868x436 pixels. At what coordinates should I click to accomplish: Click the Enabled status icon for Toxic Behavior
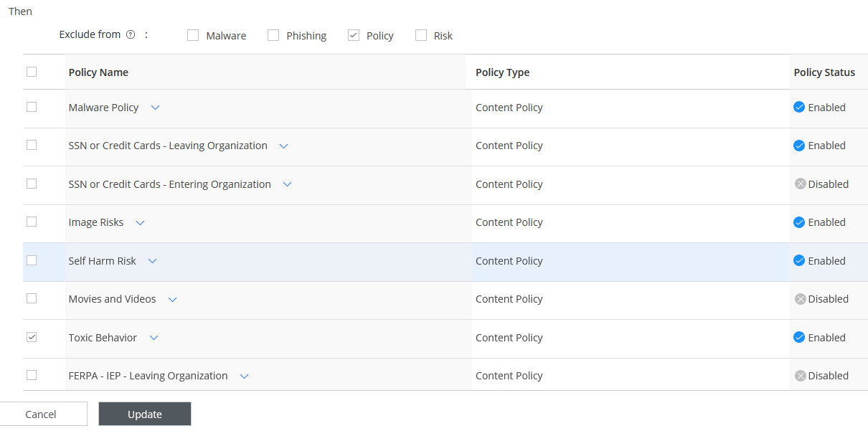tap(798, 338)
